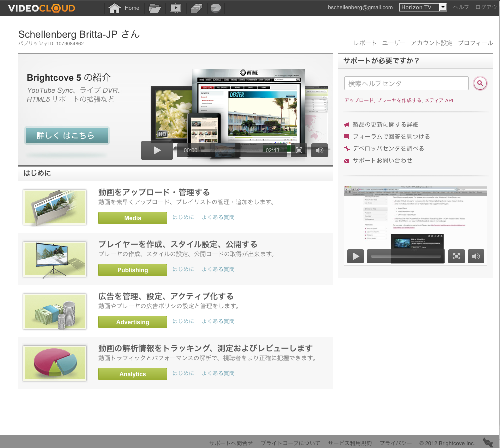Click プライバシー in the footer
Screen dimensions: 500x448
pyautogui.click(x=396, y=443)
